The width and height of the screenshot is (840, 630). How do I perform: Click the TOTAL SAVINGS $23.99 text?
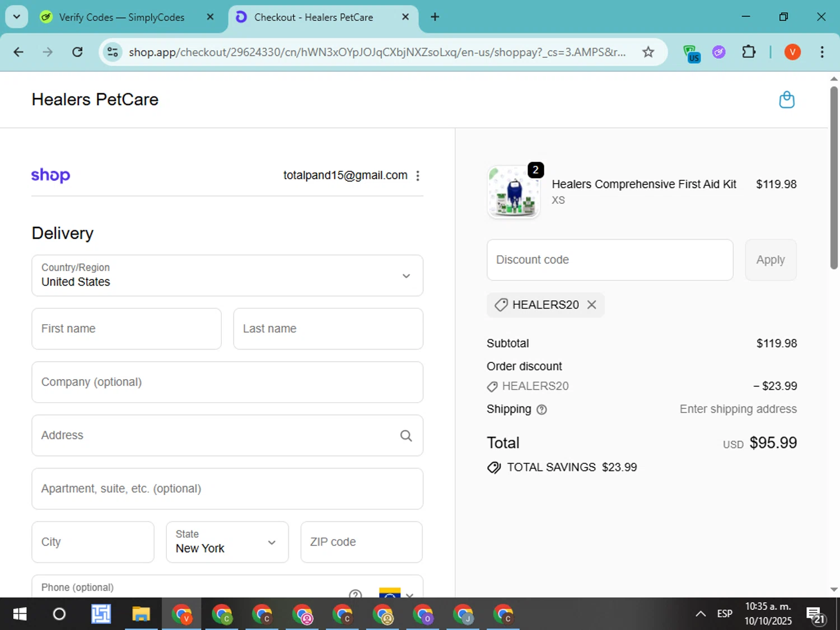click(x=572, y=468)
